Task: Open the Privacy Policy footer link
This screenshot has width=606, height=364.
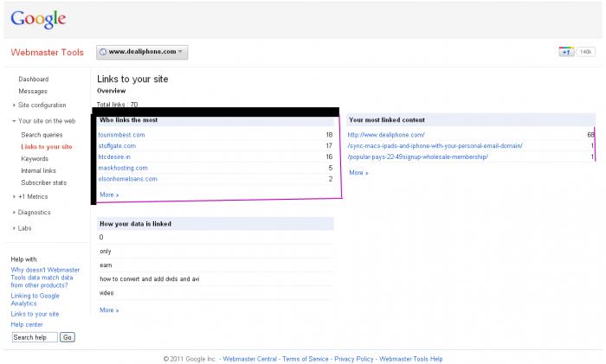Action: 354,358
